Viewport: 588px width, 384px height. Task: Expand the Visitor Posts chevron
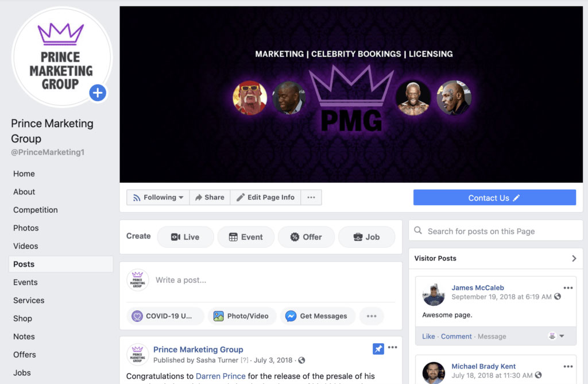point(574,258)
